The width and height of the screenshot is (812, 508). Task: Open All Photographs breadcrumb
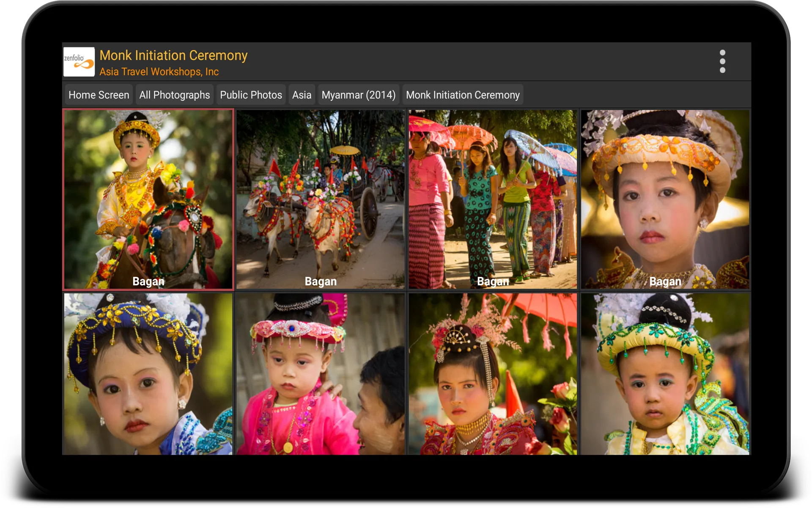click(x=174, y=95)
